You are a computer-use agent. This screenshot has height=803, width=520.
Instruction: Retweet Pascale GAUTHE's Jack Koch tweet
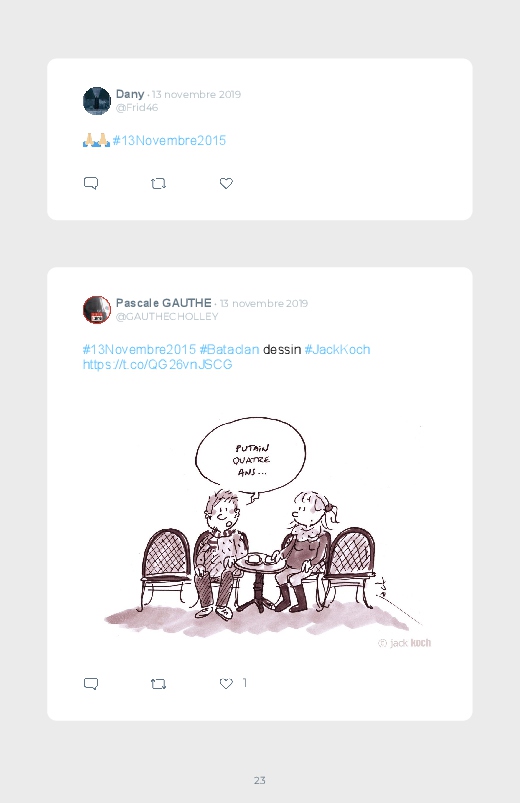[158, 684]
